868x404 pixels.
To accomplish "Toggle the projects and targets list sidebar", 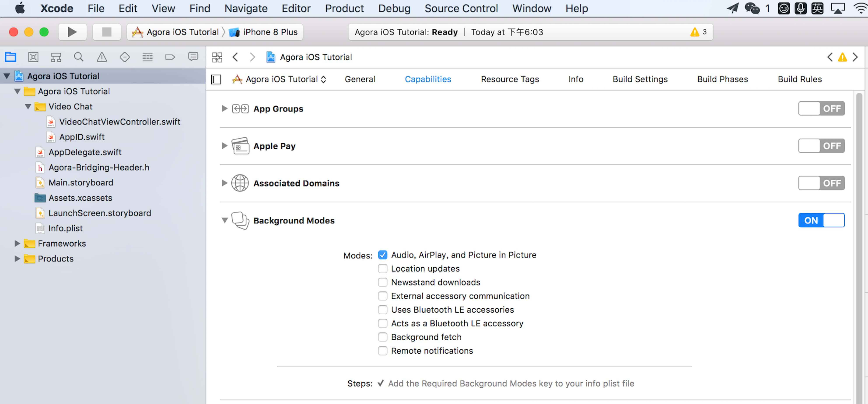I will coord(216,79).
